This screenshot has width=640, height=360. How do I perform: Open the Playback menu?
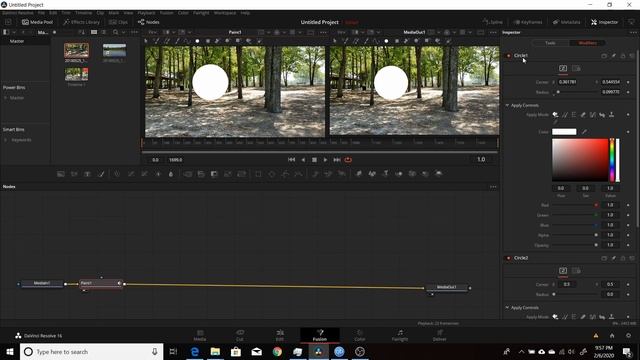click(146, 13)
